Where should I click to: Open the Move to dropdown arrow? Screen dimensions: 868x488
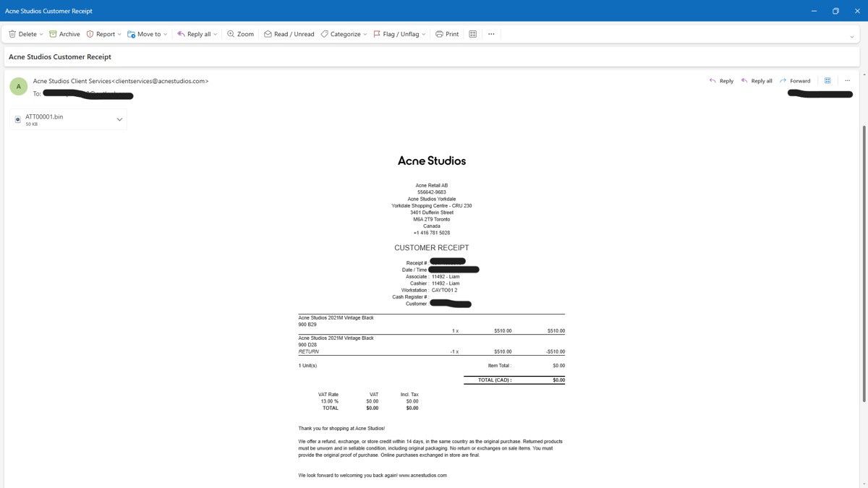(165, 34)
